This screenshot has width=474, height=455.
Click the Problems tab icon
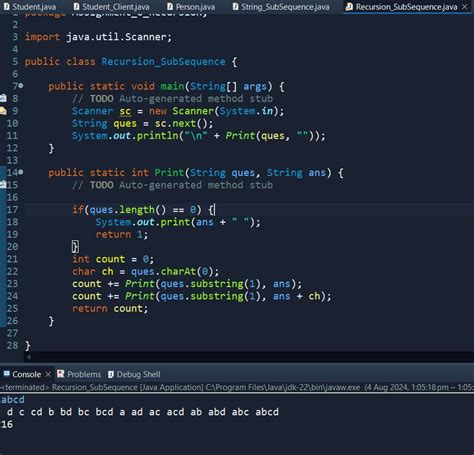click(61, 374)
